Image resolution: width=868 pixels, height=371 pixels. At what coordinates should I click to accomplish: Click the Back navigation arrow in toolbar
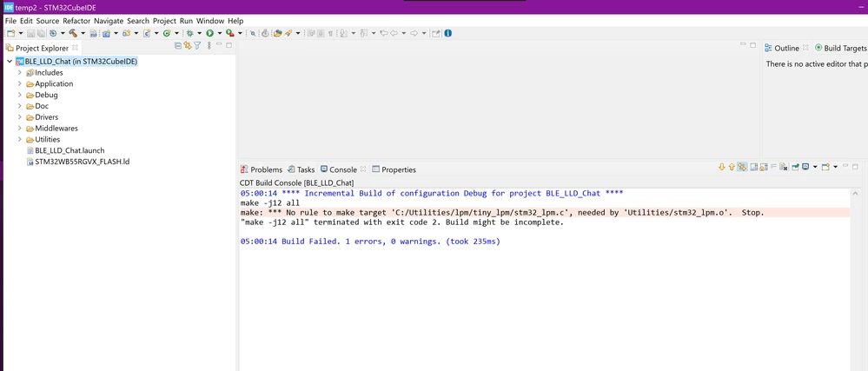[x=394, y=33]
